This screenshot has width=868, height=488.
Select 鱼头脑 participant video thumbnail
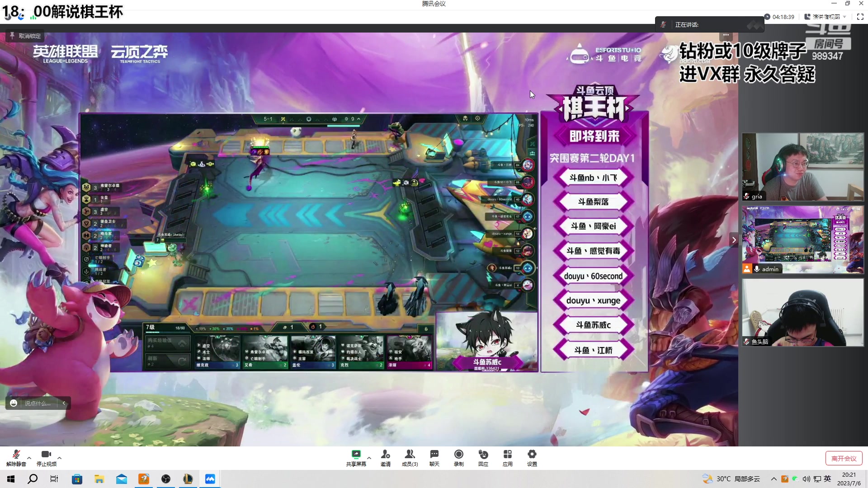pyautogui.click(x=803, y=313)
